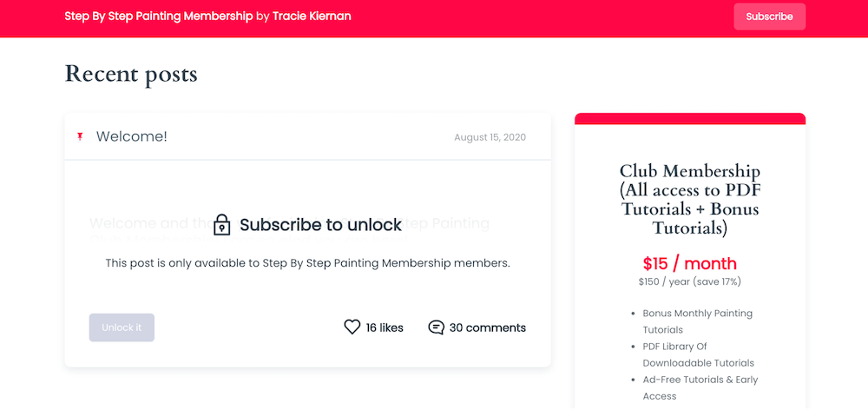Click the Club Membership tier title
Viewport: 868px width, 410px height.
coord(690,199)
